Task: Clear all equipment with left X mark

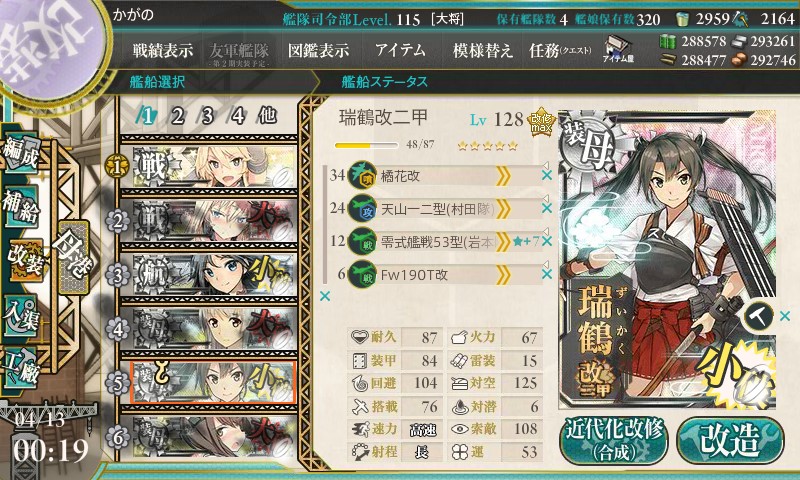Action: [x=324, y=296]
